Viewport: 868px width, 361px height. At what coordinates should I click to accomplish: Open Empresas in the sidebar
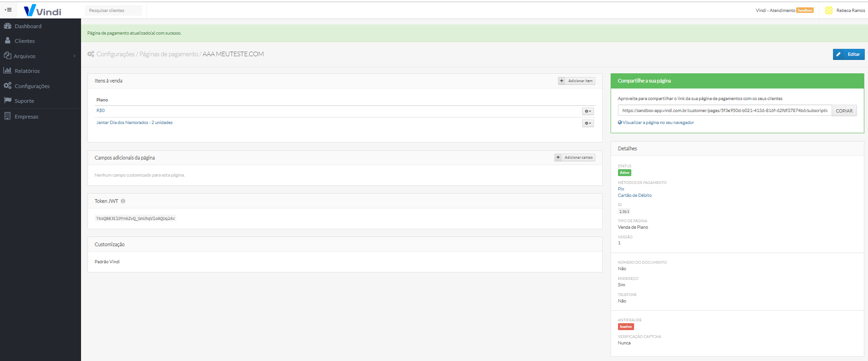[x=26, y=117]
